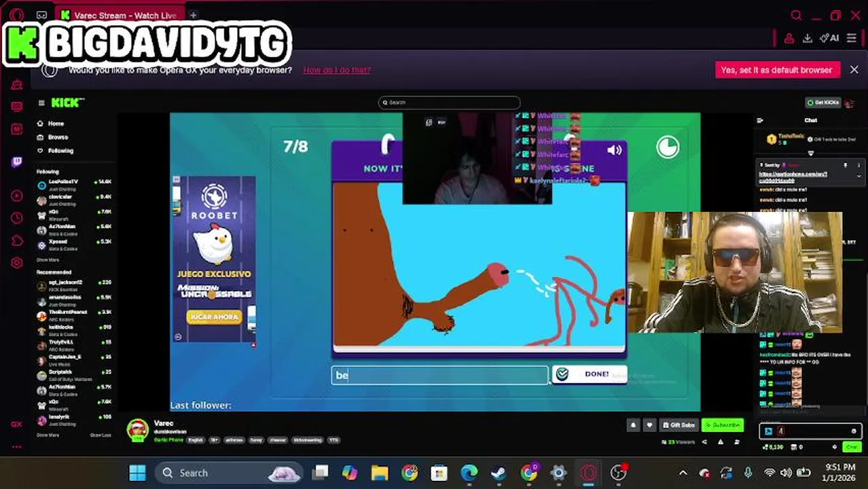Screen dimensions: 868x489
Task: Open the sidebar player icon
Action: tap(17, 196)
